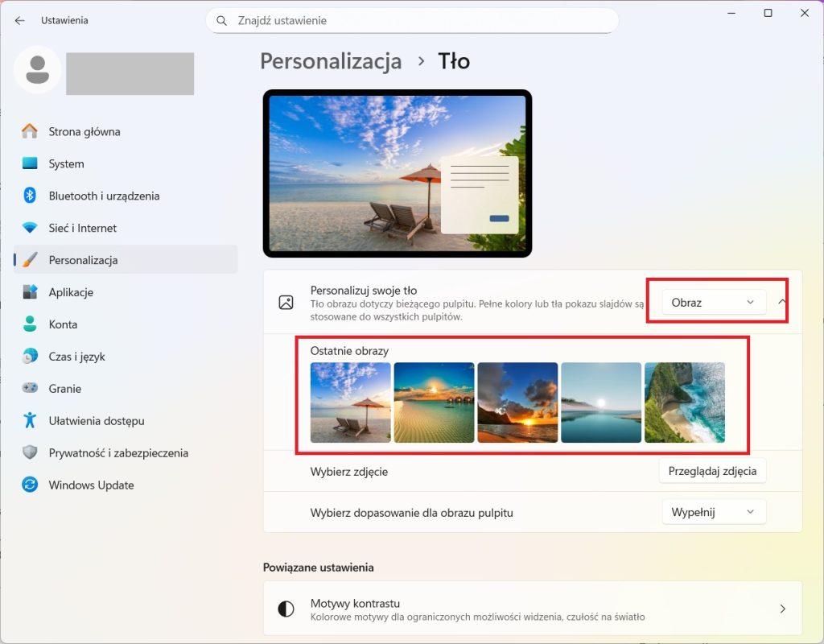The image size is (824, 644).
Task: Go to Strona główna in sidebar
Action: tap(84, 131)
